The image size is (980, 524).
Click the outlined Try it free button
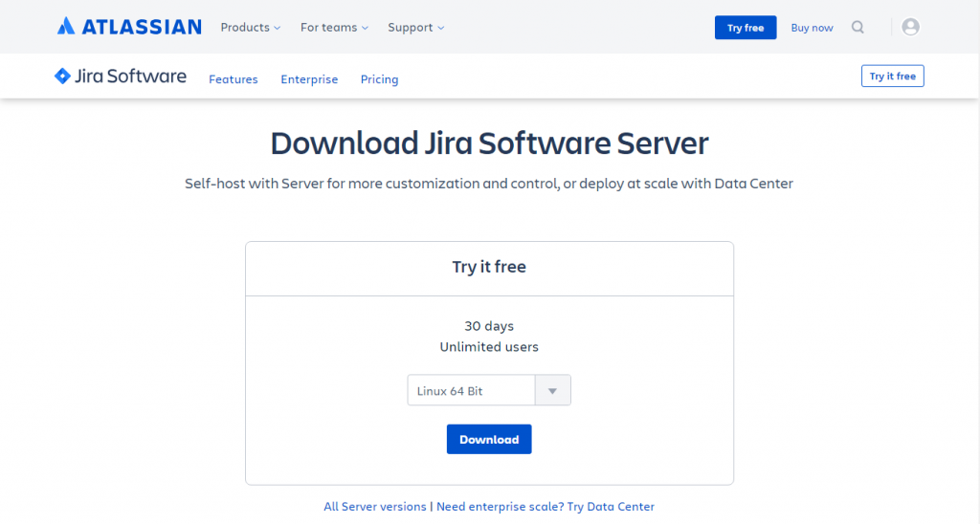tap(893, 76)
